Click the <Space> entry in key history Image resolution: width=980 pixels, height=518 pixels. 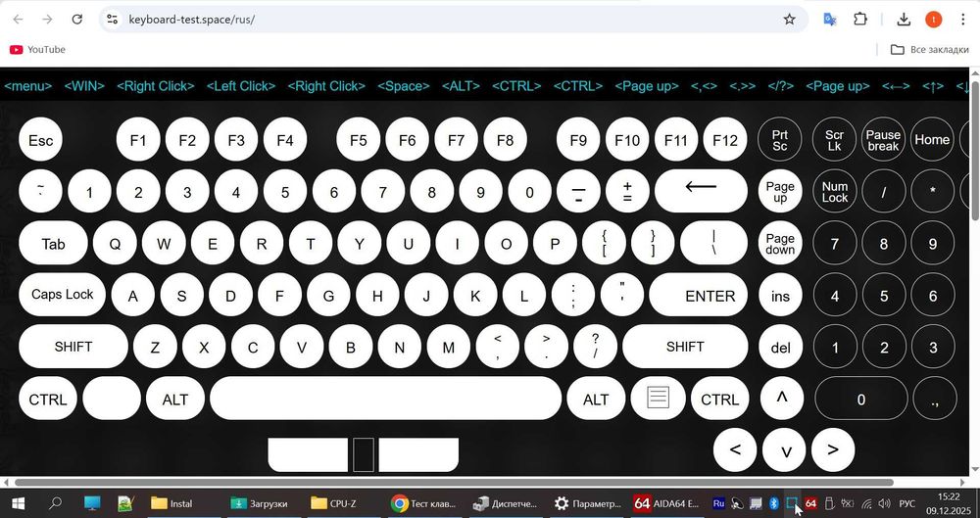click(404, 86)
